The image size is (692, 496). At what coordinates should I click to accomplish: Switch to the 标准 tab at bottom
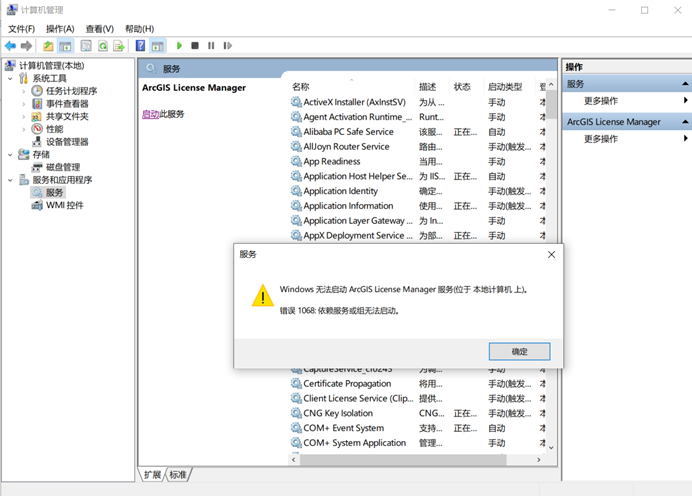pyautogui.click(x=178, y=474)
